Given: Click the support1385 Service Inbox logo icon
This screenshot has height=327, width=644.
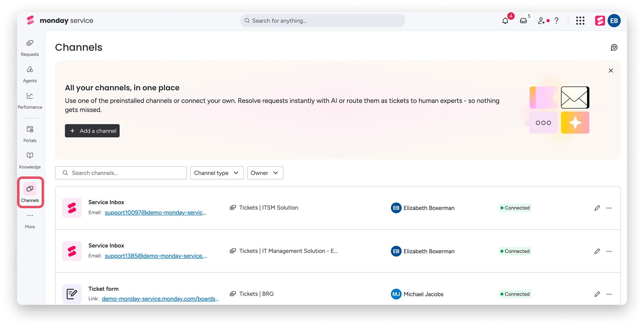Looking at the screenshot, I should coord(72,251).
